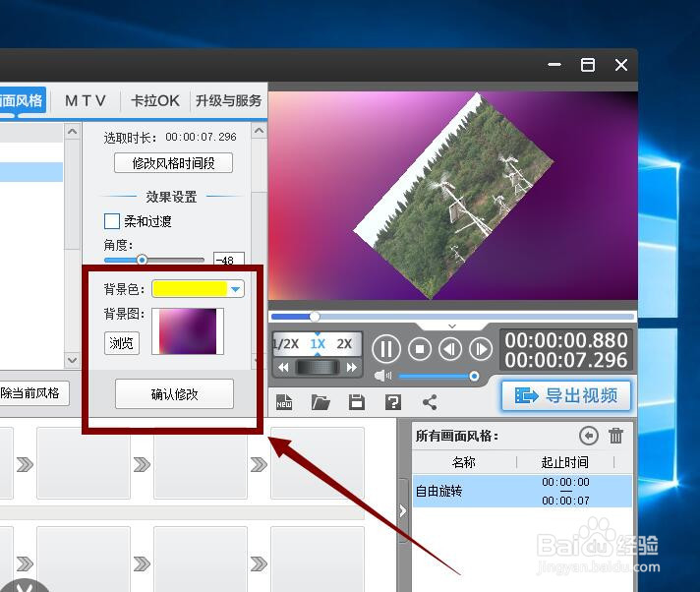Step to the previous frame
Image resolution: width=700 pixels, height=592 pixels.
pyautogui.click(x=449, y=349)
